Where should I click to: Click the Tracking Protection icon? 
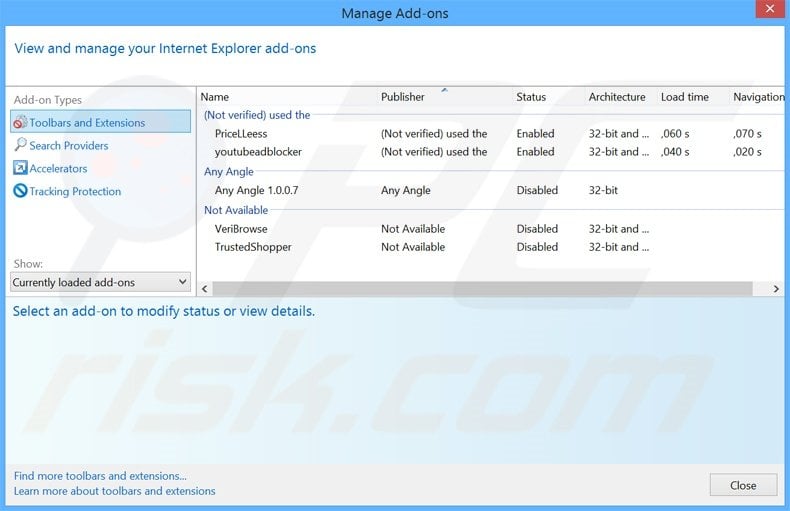click(20, 191)
